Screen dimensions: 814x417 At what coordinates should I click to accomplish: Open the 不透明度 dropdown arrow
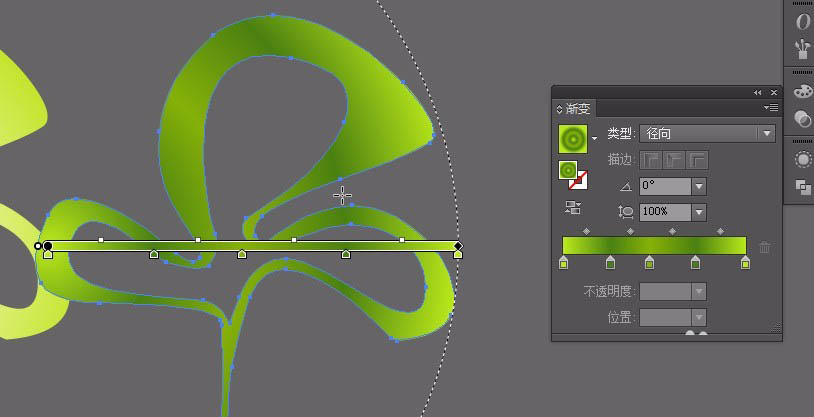[699, 291]
